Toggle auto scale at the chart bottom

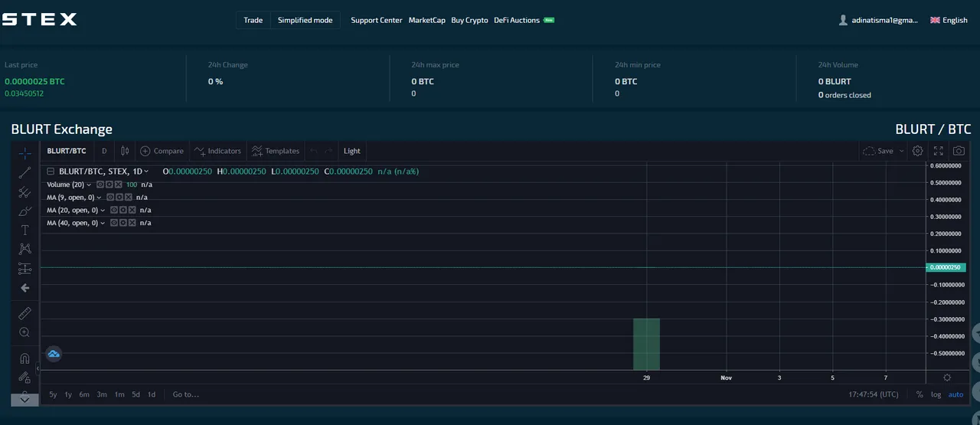point(955,394)
